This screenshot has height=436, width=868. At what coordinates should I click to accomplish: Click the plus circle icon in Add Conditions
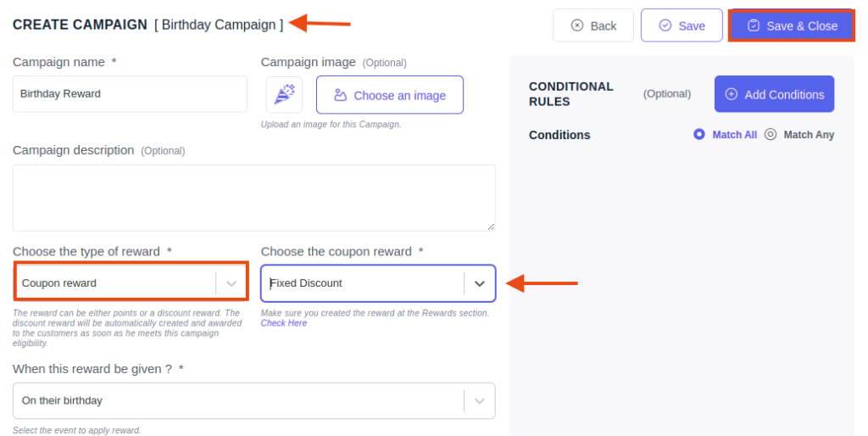click(x=732, y=94)
